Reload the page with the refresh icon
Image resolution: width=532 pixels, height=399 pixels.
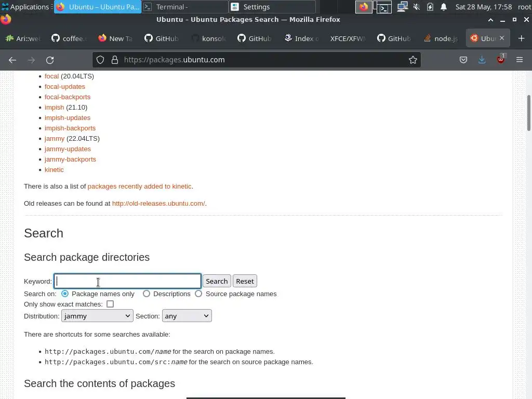pos(50,60)
